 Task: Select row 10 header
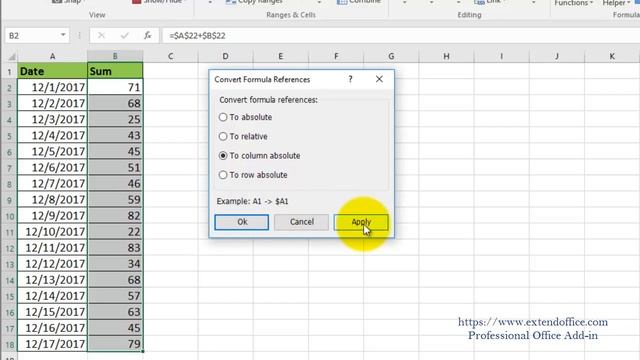(x=9, y=216)
